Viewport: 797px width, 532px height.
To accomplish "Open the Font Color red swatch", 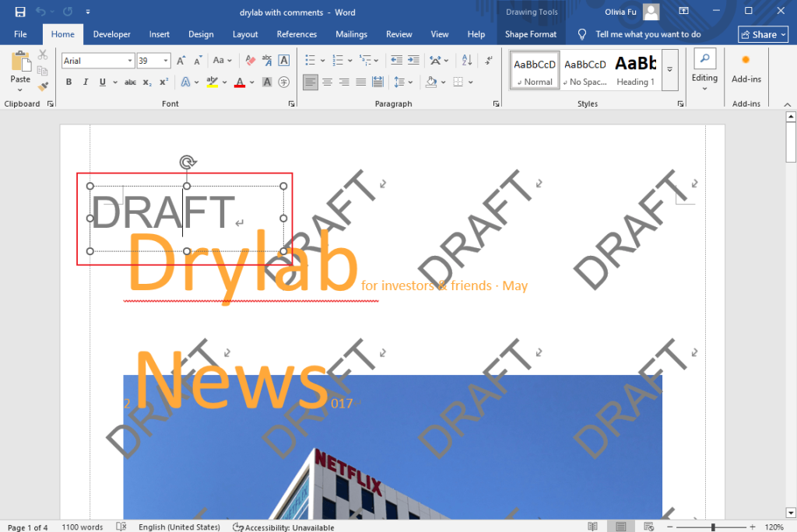I will (239, 82).
